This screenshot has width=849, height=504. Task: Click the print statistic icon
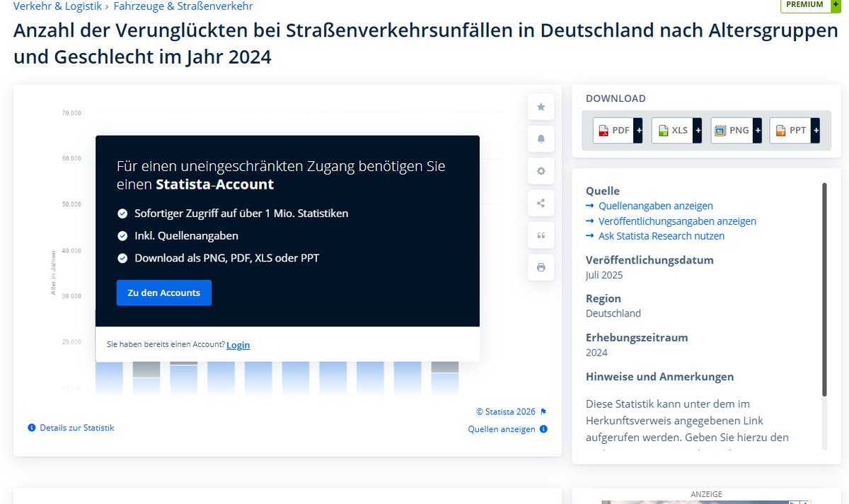coord(541,267)
